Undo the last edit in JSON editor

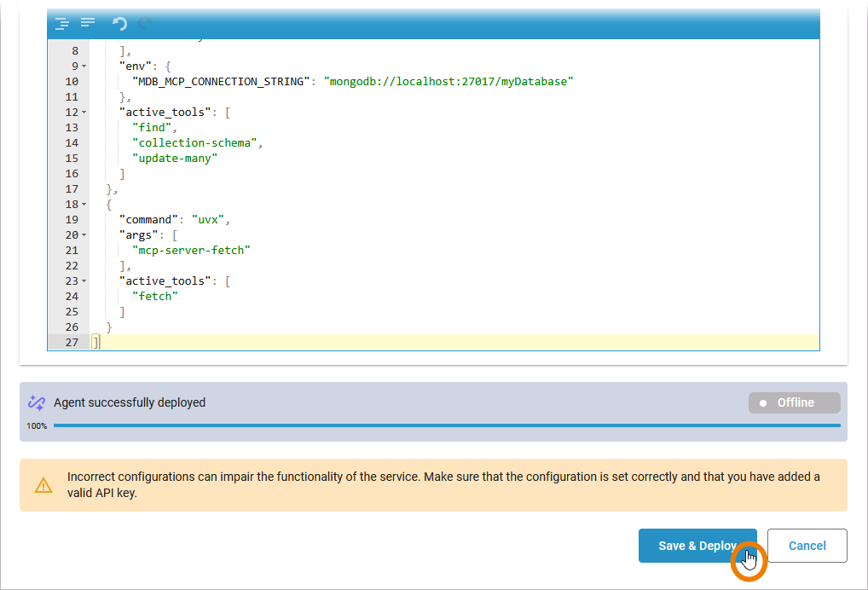coord(119,23)
